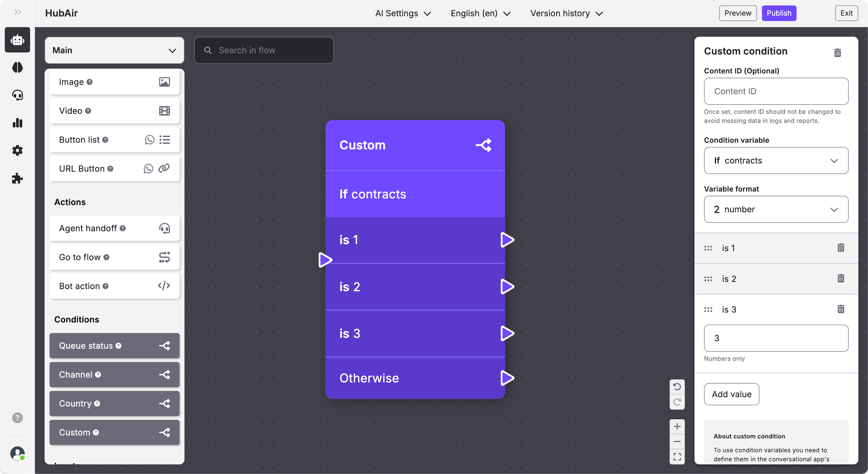868x474 pixels.
Task: Open the Main flow dropdown
Action: click(x=114, y=50)
